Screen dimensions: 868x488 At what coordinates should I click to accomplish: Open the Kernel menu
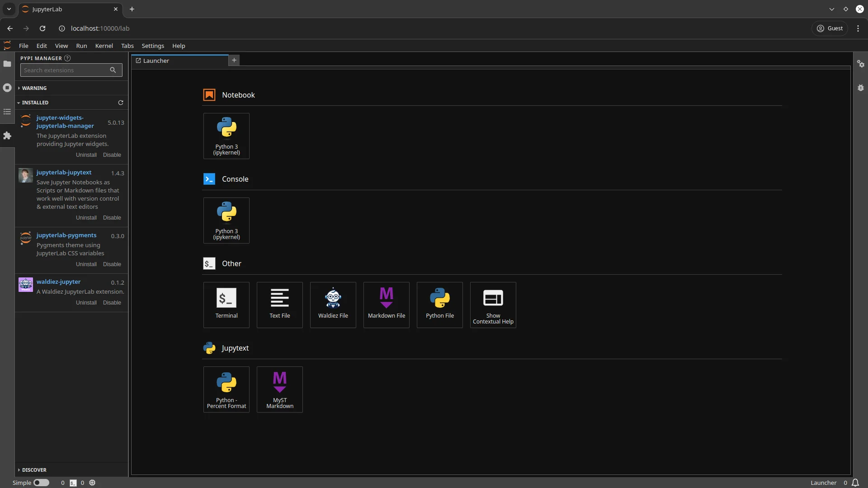click(x=104, y=46)
